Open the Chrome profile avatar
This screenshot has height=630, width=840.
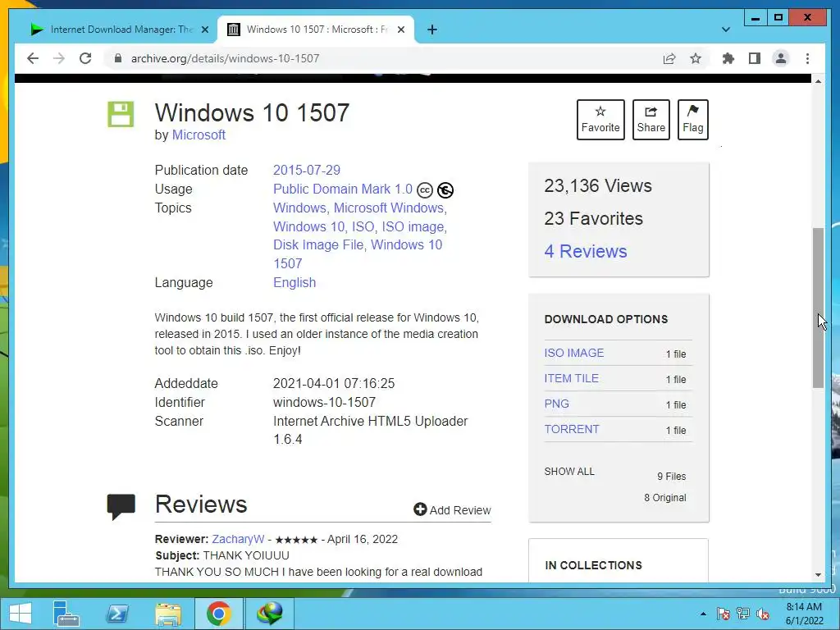(781, 58)
